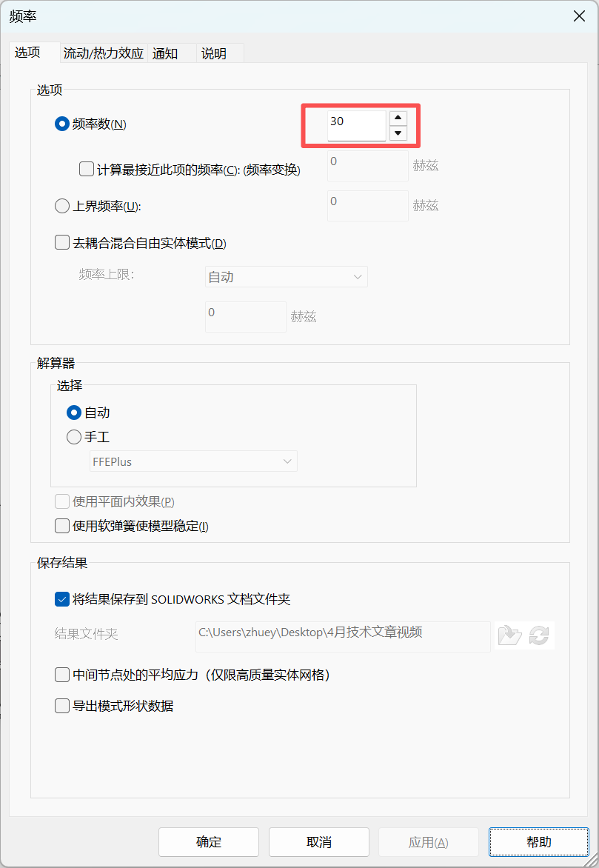The width and height of the screenshot is (599, 868).
Task: Open the 通知 tab
Action: tap(165, 53)
